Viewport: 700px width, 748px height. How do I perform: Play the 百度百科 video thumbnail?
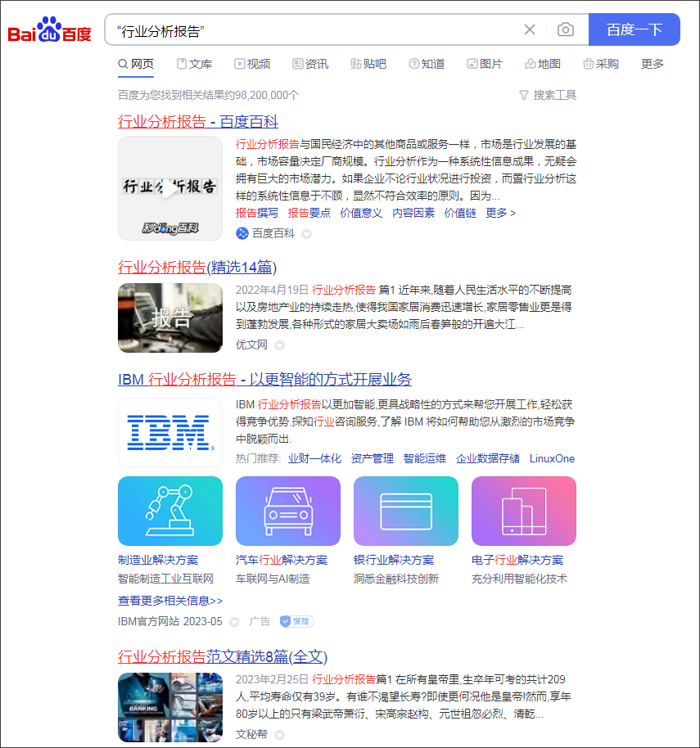(x=170, y=188)
